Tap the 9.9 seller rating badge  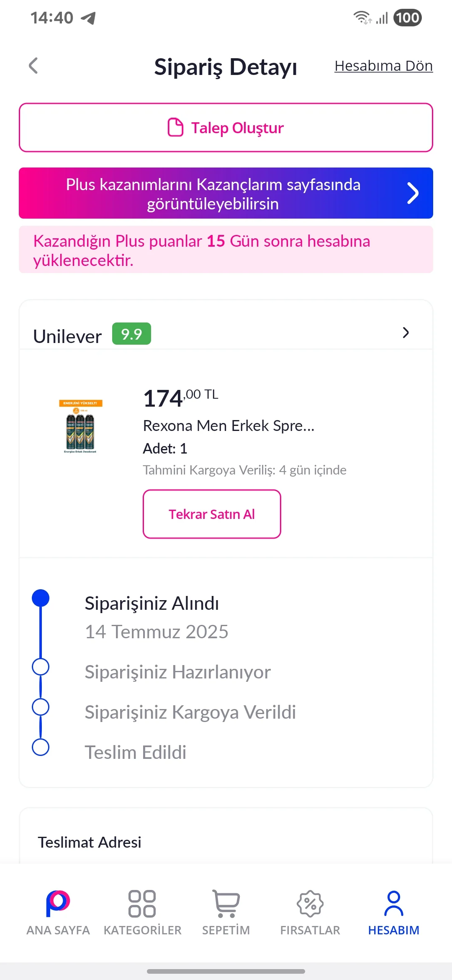[131, 334]
